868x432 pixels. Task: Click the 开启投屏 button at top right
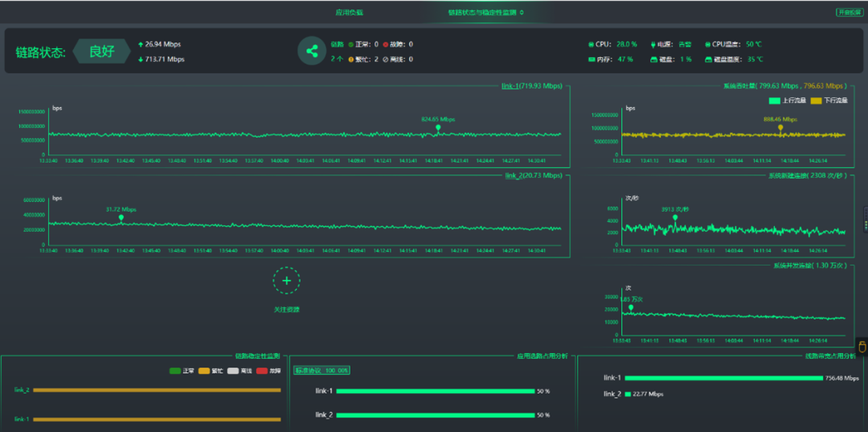[849, 13]
